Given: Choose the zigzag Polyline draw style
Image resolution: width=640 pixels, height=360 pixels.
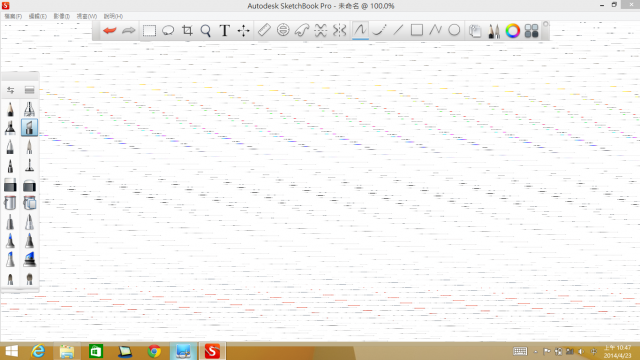Looking at the screenshot, I should pos(436,30).
